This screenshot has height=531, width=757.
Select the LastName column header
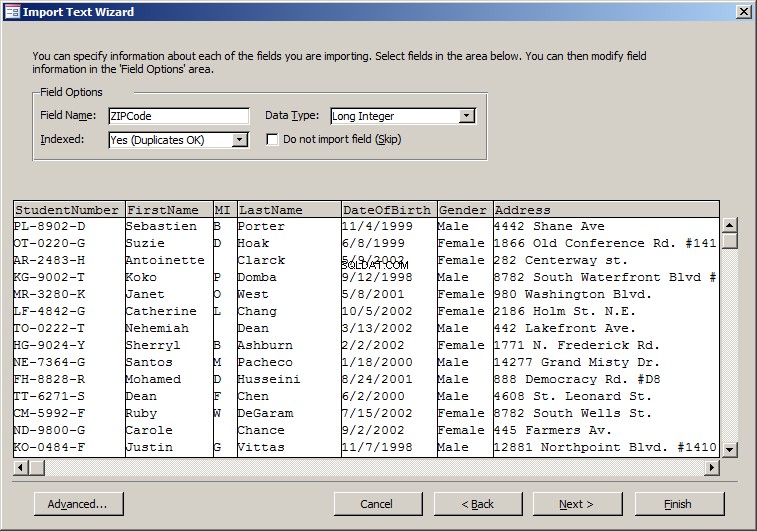(x=289, y=210)
